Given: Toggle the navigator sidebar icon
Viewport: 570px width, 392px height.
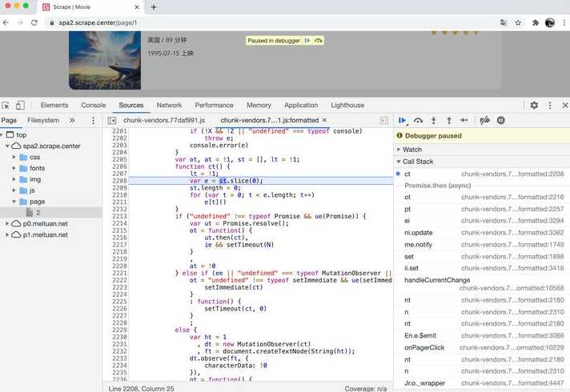Looking at the screenshot, I should click(112, 120).
